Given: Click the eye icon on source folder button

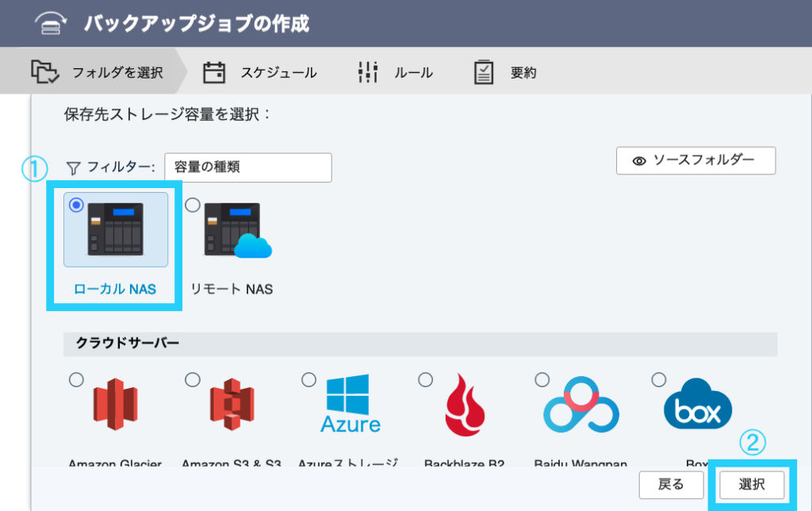Looking at the screenshot, I should tap(639, 160).
